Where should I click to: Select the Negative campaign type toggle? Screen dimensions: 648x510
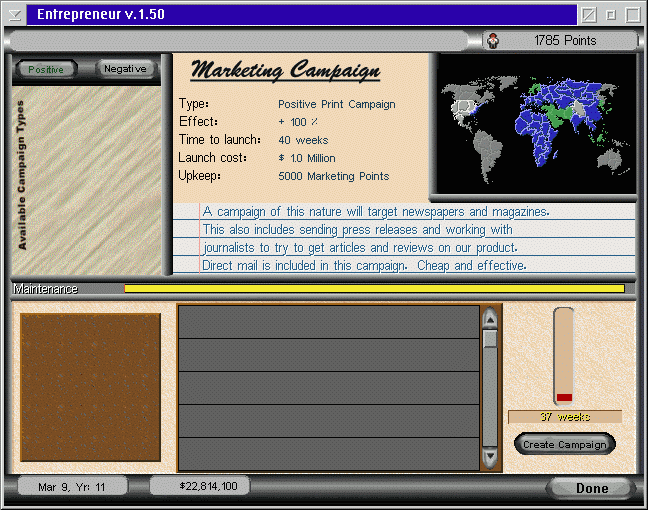pos(125,69)
